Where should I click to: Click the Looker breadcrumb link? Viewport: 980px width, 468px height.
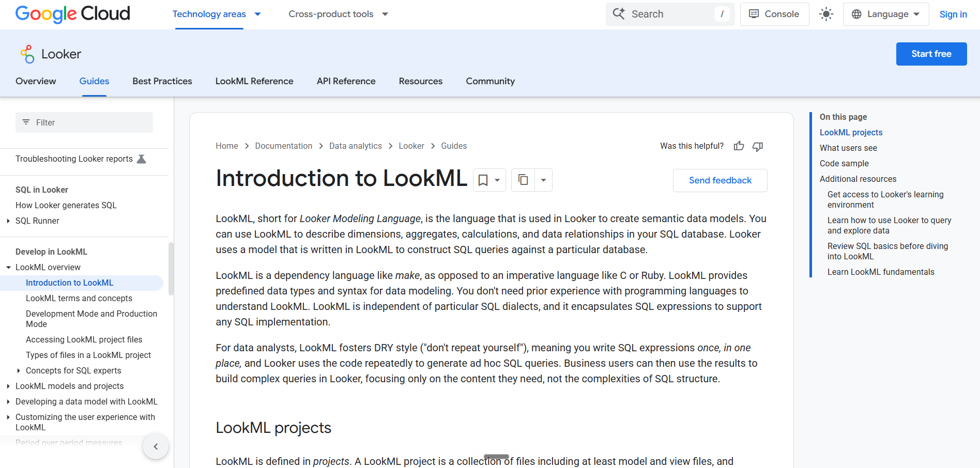411,146
